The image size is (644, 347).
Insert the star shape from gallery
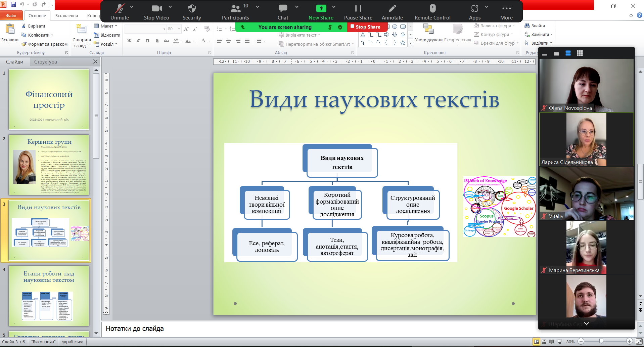point(403,43)
